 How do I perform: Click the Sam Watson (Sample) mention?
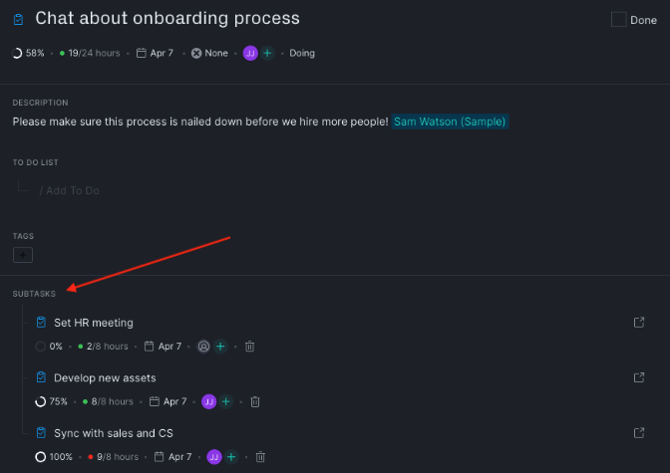[450, 122]
